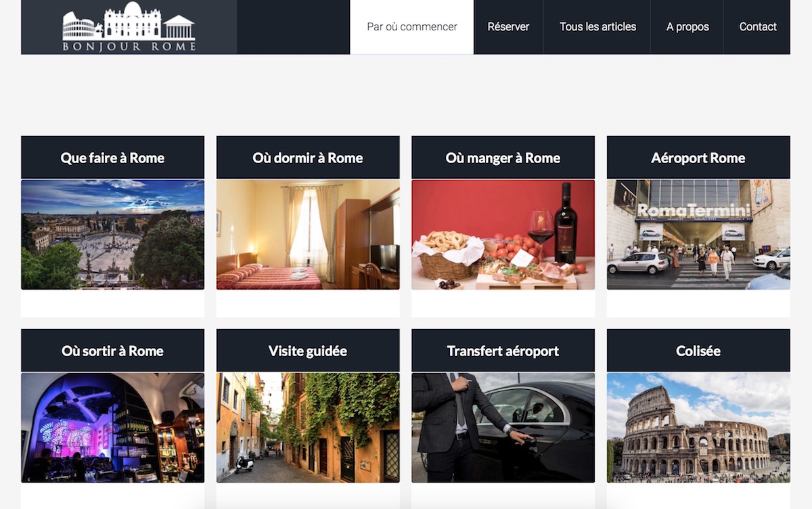Click the Transfert aéroport title
Screen dimensions: 812x509
pyautogui.click(x=503, y=351)
